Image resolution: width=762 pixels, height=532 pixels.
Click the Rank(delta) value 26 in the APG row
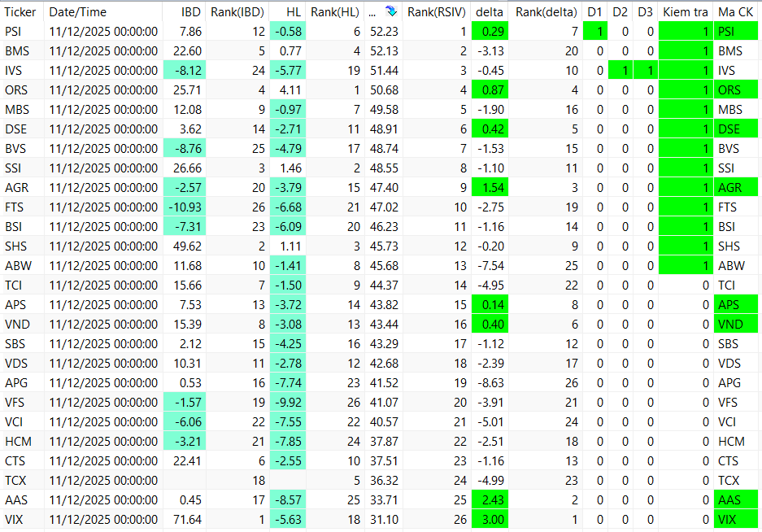pyautogui.click(x=572, y=383)
